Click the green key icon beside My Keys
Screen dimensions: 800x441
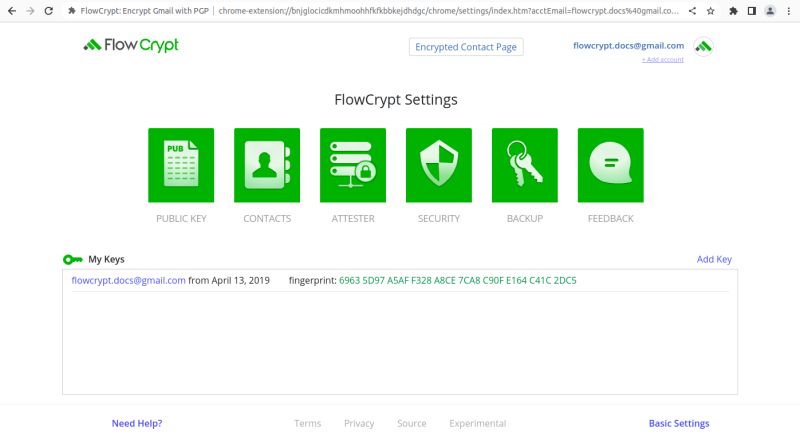(72, 259)
